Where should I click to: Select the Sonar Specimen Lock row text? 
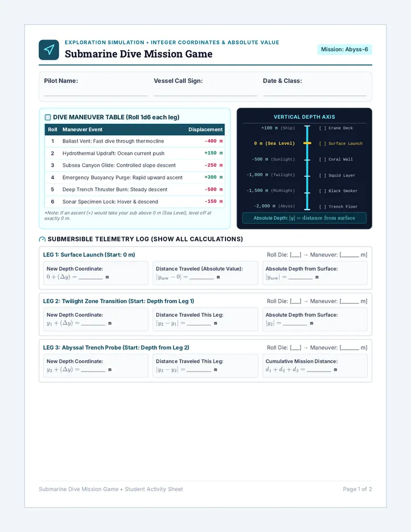click(x=110, y=201)
